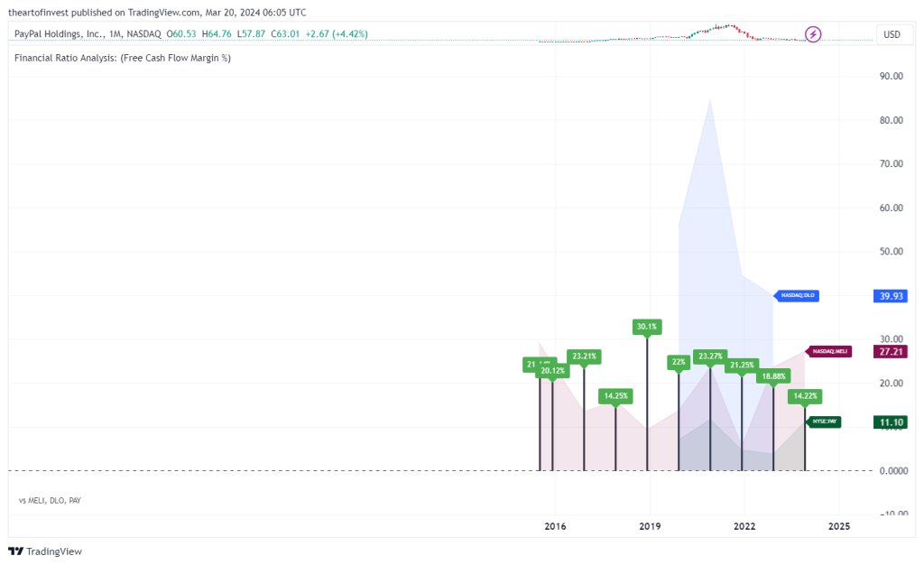Select the NASDAQ:DLO series tag
This screenshot has height=565, width=924.
point(797,295)
